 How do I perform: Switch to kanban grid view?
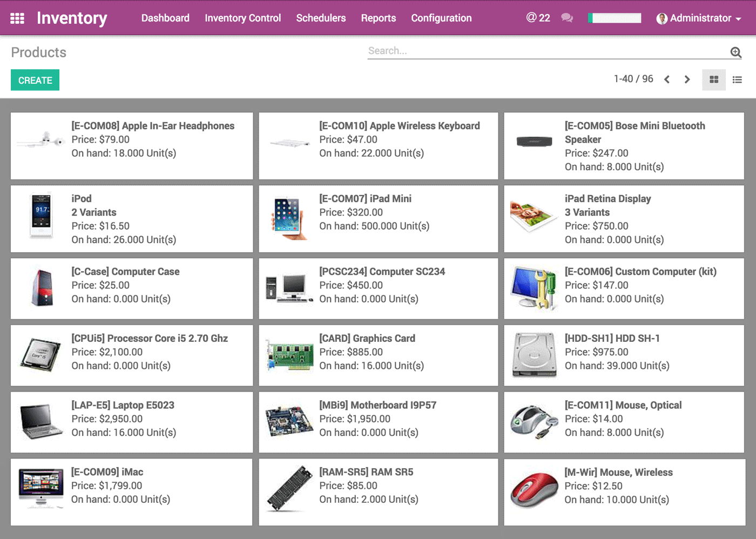click(714, 79)
